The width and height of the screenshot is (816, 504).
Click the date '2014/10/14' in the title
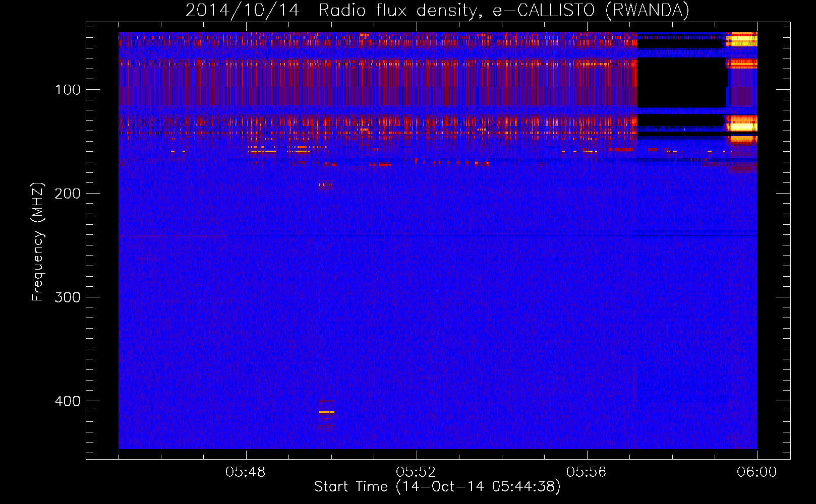(x=243, y=11)
